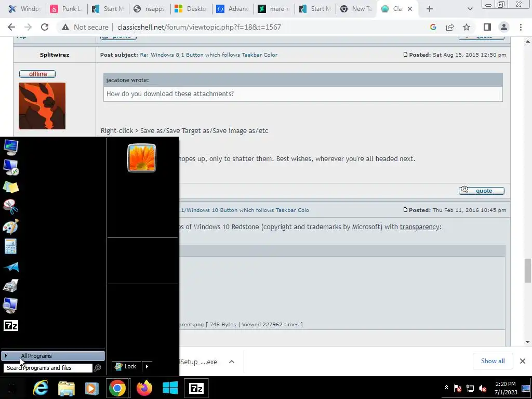The width and height of the screenshot is (532, 399).
Task: Click the address bar URL classicshell.net
Action: (199, 27)
